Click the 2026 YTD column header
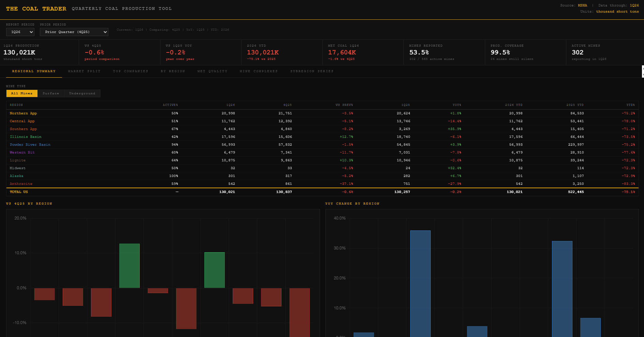The height and width of the screenshot is (337, 644). point(514,105)
